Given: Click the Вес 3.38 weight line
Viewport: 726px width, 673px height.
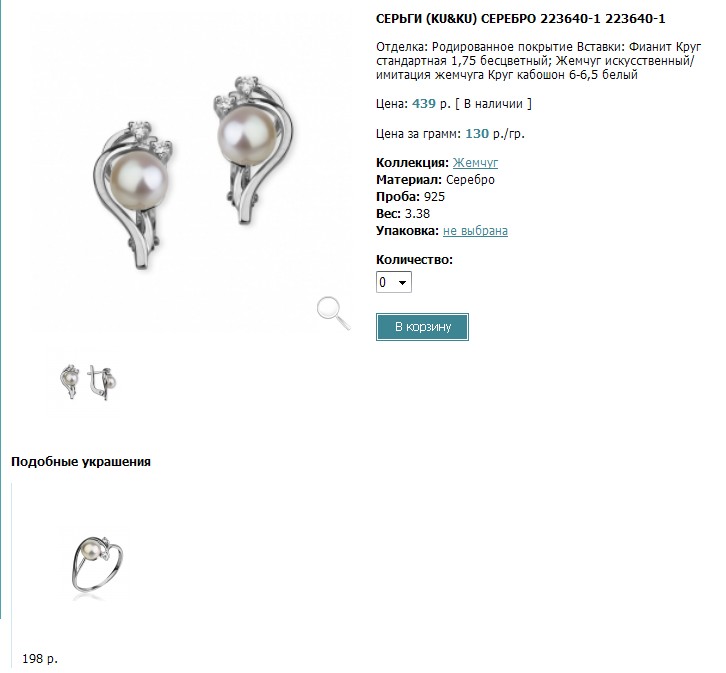Looking at the screenshot, I should [403, 214].
